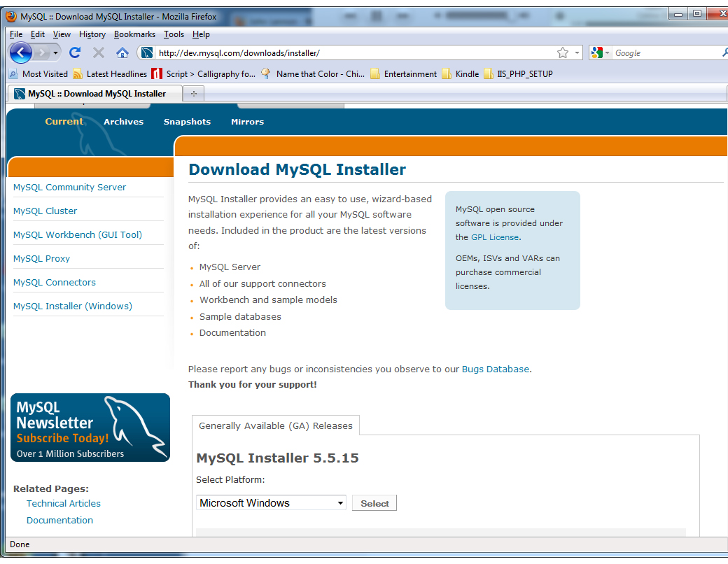The width and height of the screenshot is (728, 564).
Task: Click the Stop loading X icon
Action: pos(99,53)
